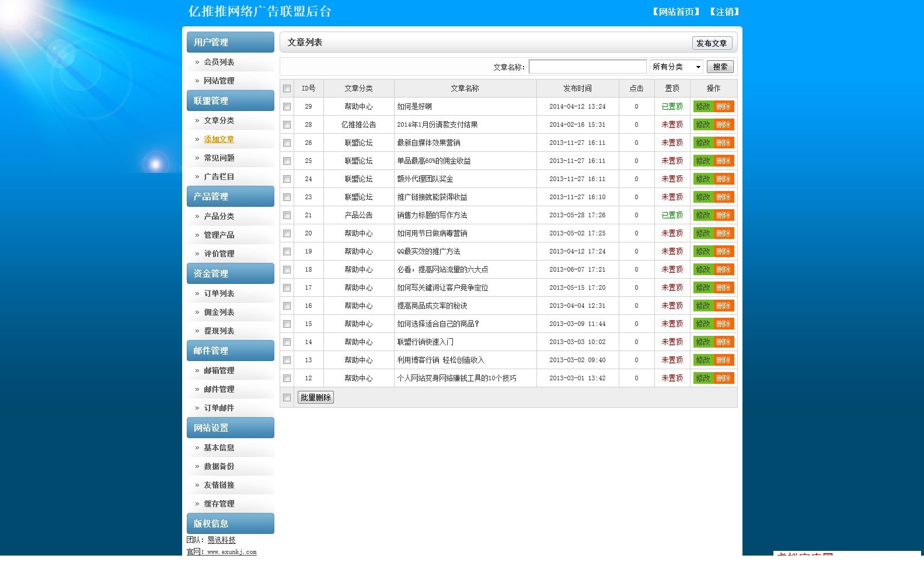
Task: Select checkbox of article ID 26
Action: click(287, 143)
